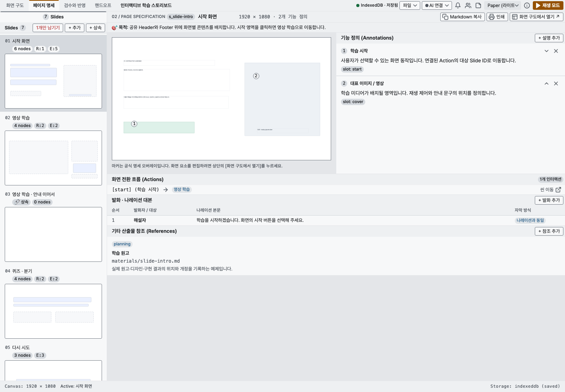Select the 02 영상 학습 slide thumbnail
The width and height of the screenshot is (565, 392).
pyautogui.click(x=53, y=158)
